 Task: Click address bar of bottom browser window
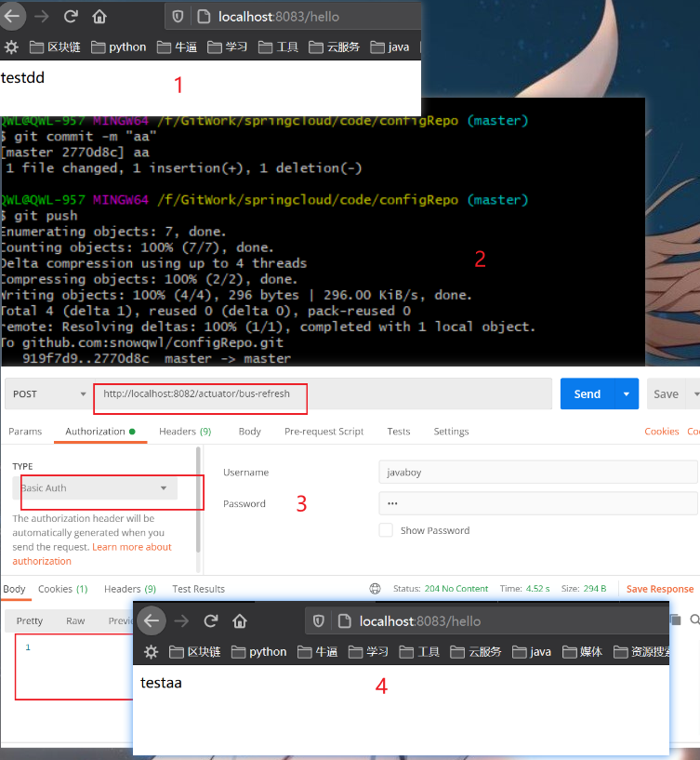[487, 620]
